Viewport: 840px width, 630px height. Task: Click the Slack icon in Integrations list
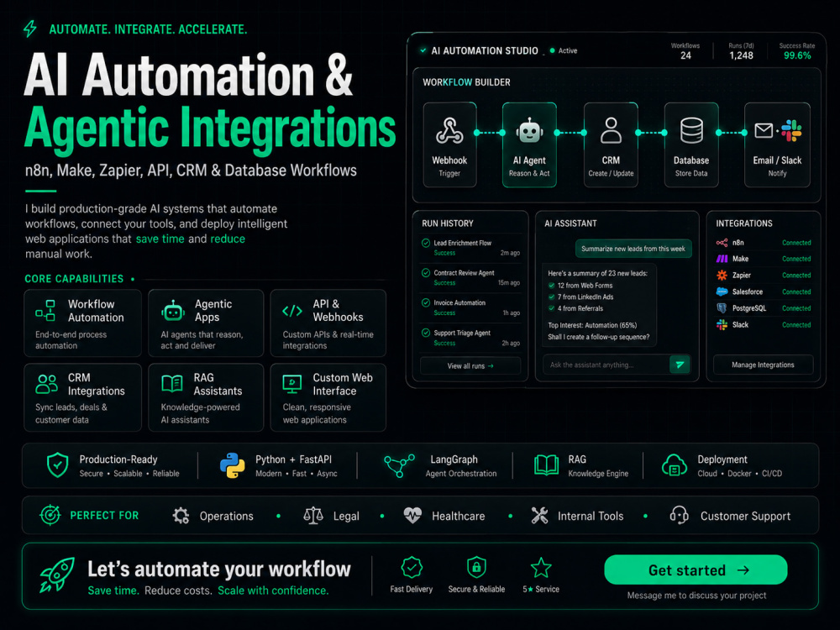click(x=722, y=324)
